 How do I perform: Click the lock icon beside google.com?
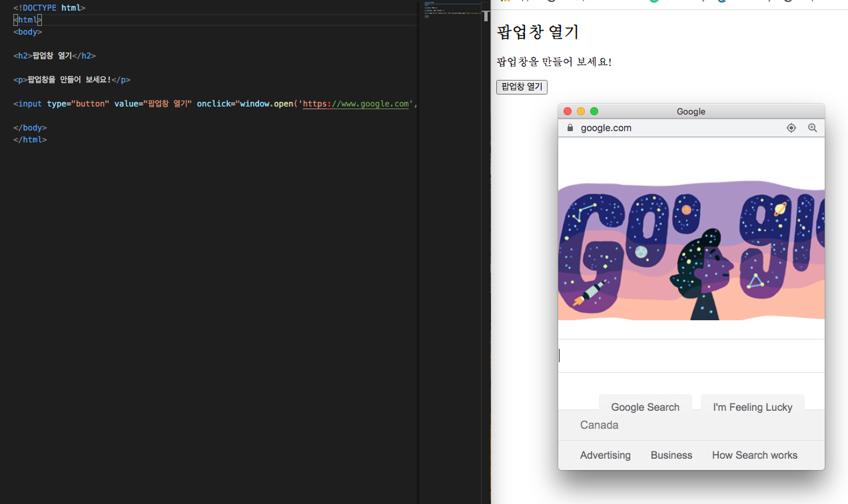[x=570, y=128]
